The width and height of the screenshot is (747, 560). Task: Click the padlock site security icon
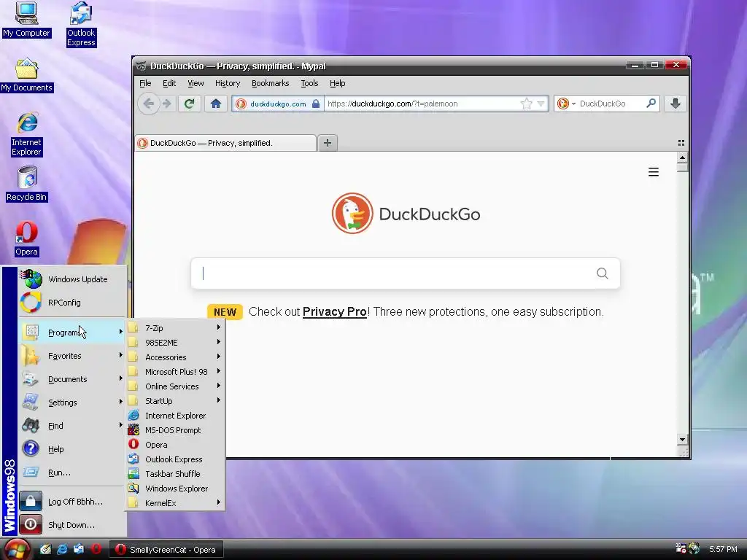tap(316, 104)
